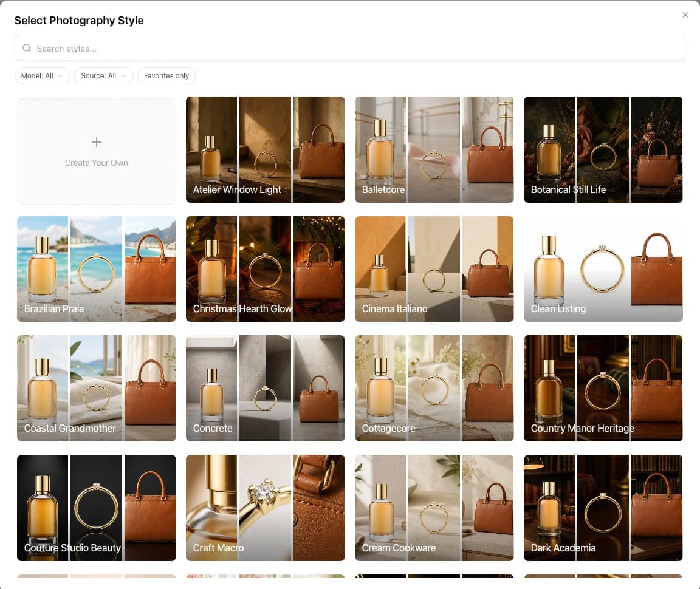Select the Cottagecore style

(x=434, y=388)
